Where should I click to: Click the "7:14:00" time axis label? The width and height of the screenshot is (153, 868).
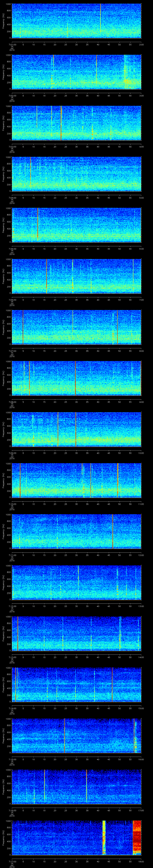[12, 708]
